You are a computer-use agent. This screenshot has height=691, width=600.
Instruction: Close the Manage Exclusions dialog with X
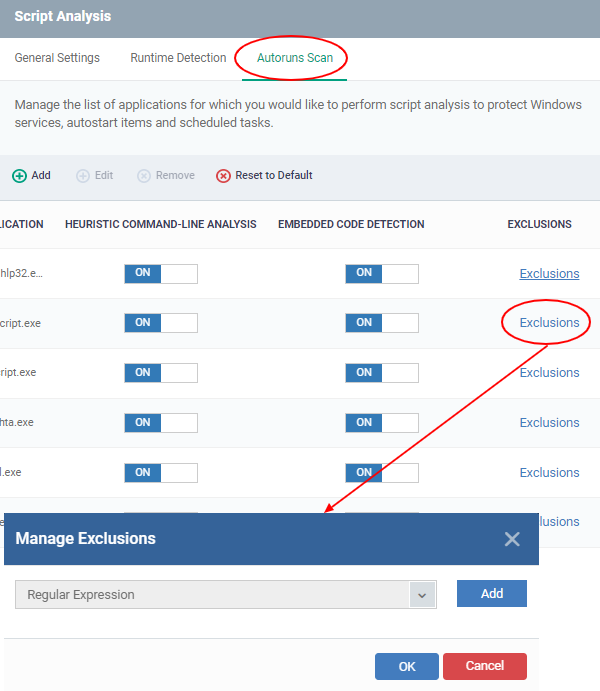point(512,539)
